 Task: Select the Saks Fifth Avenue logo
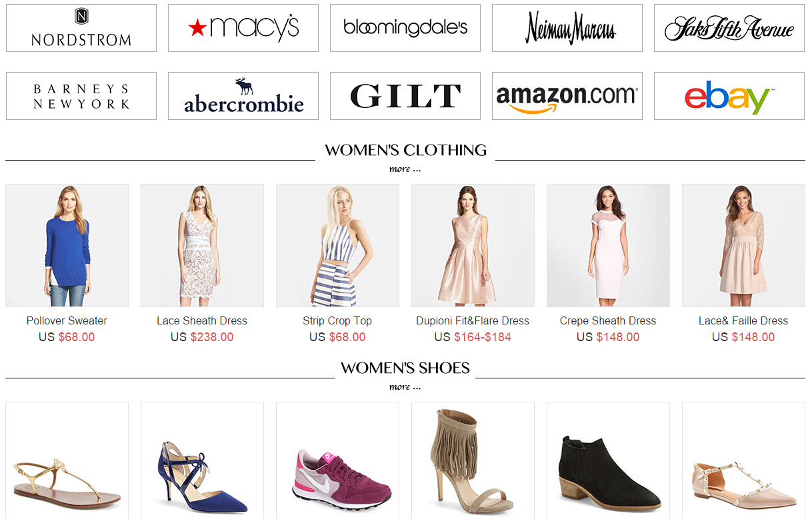[x=729, y=28]
